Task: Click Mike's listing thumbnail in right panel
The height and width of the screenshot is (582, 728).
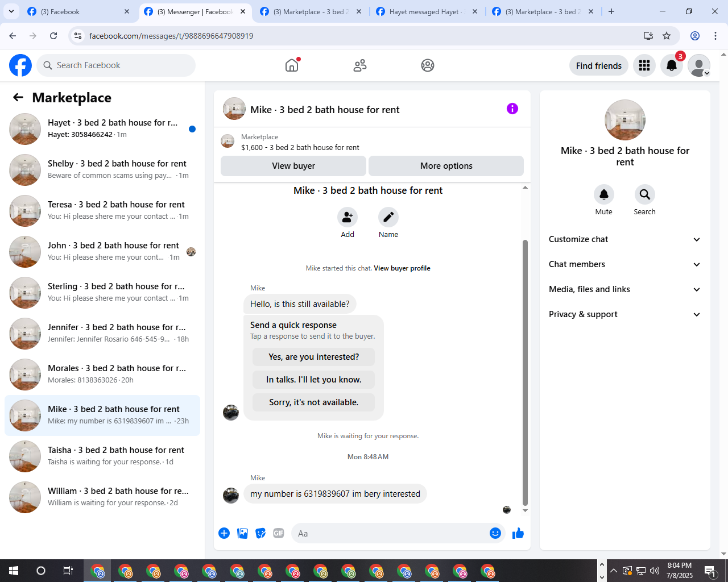Action: (x=625, y=120)
